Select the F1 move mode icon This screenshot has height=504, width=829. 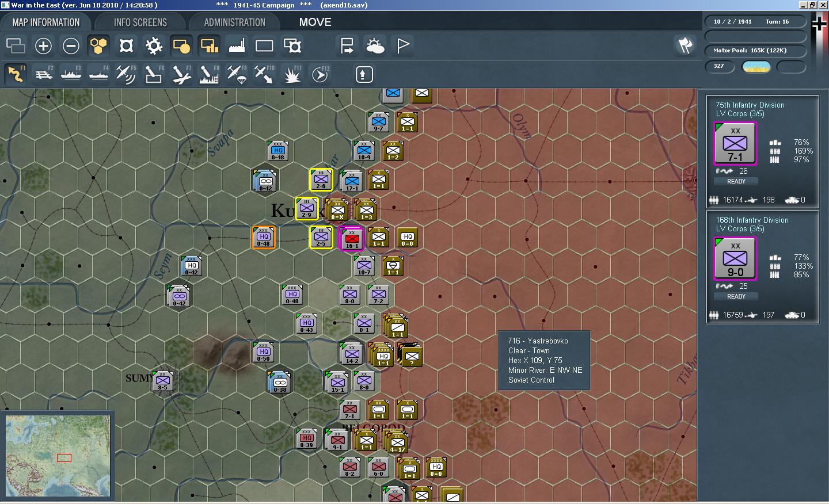16,74
